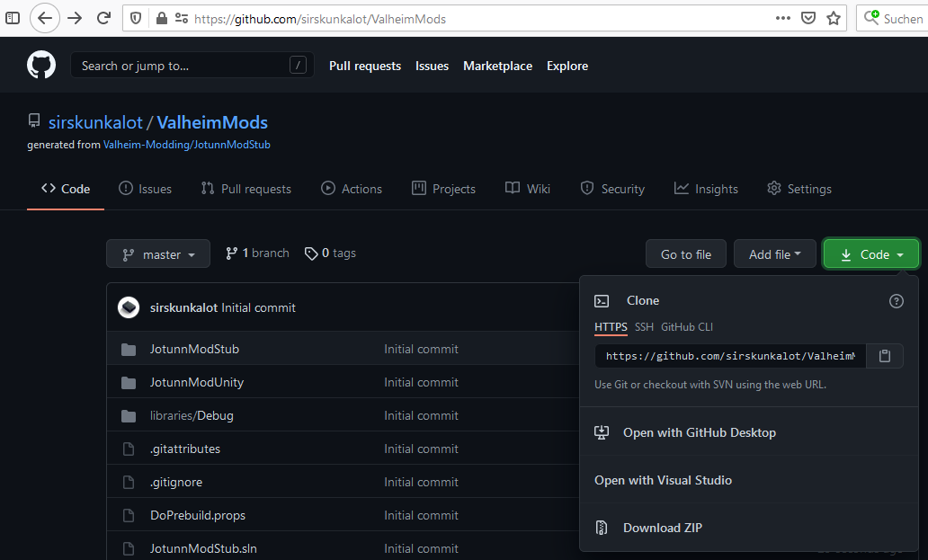Open the libraries/Debug folder name
This screenshot has width=928, height=560.
pos(192,415)
